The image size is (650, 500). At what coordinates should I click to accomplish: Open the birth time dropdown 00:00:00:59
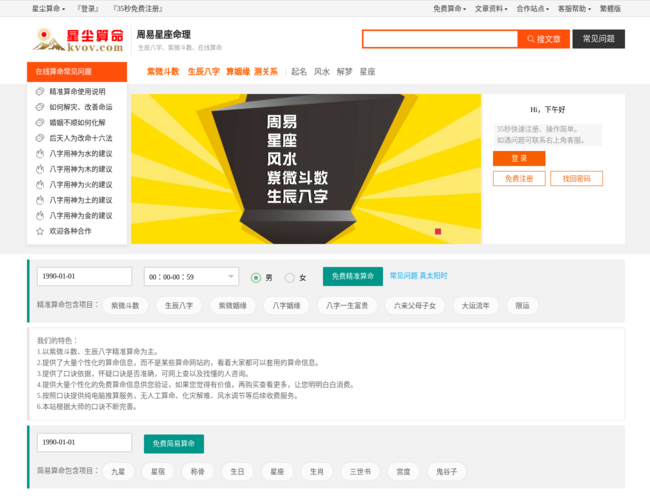click(x=191, y=277)
